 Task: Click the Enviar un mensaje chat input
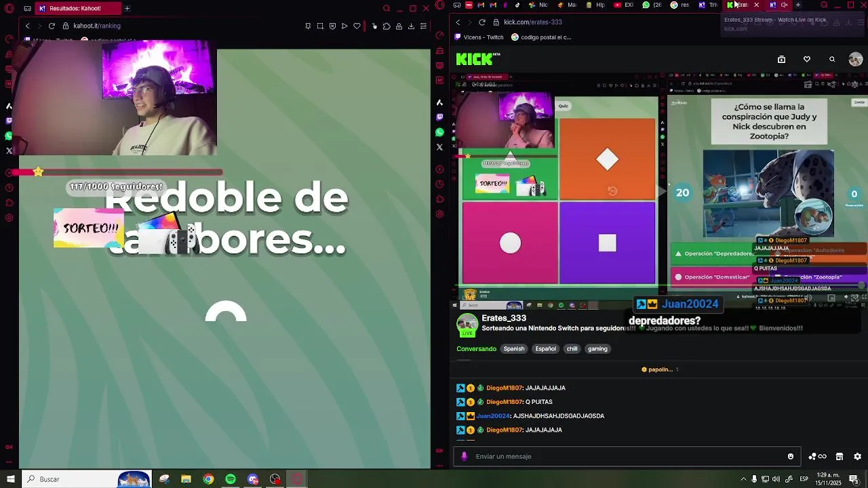pyautogui.click(x=627, y=456)
